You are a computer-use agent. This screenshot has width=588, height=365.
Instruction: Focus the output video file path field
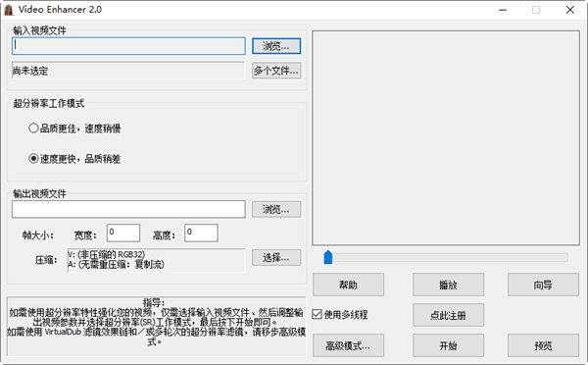click(x=128, y=209)
